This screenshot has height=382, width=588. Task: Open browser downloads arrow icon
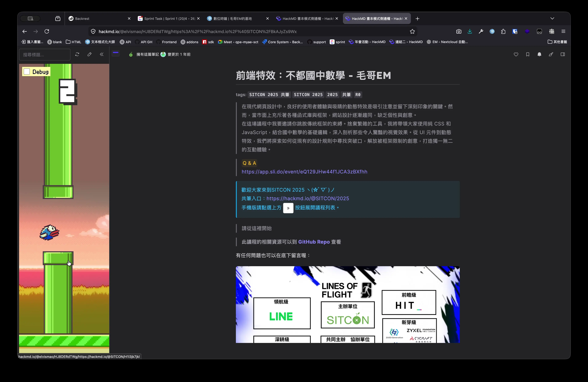[x=470, y=31]
